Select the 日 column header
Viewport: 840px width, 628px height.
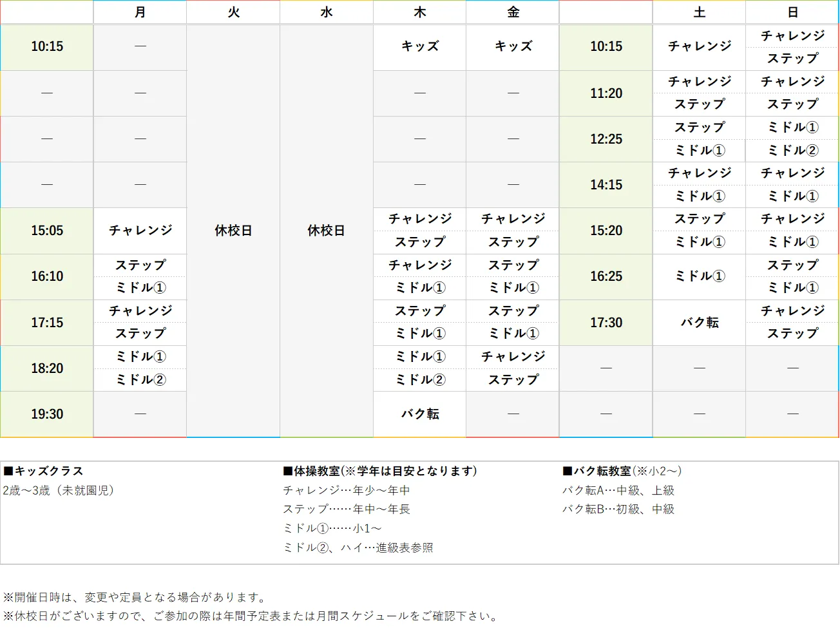coord(792,12)
